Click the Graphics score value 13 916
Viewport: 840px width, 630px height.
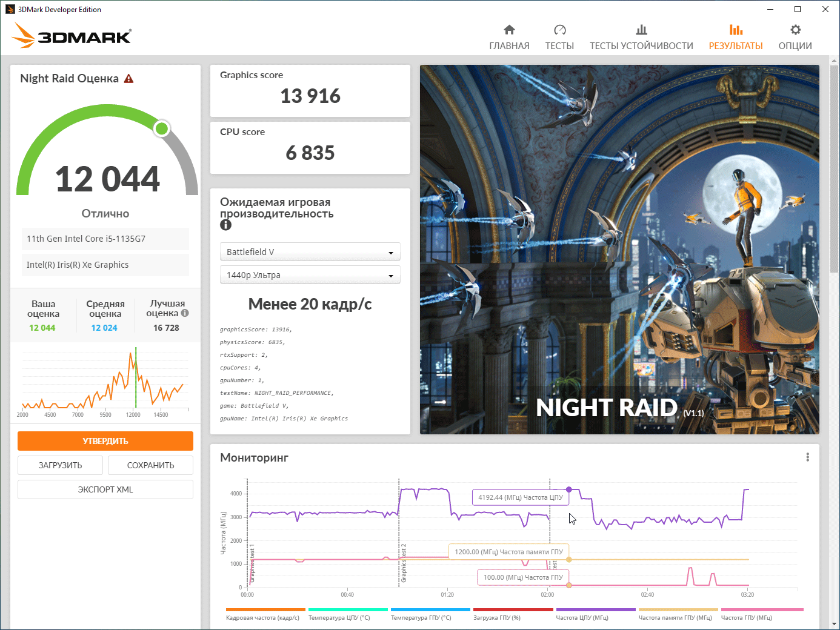pyautogui.click(x=310, y=96)
